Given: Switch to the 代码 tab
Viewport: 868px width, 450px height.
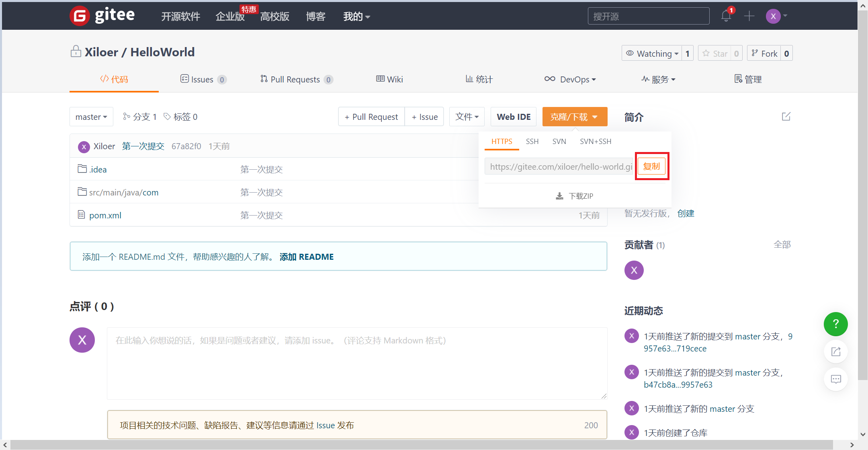Looking at the screenshot, I should click(x=114, y=79).
